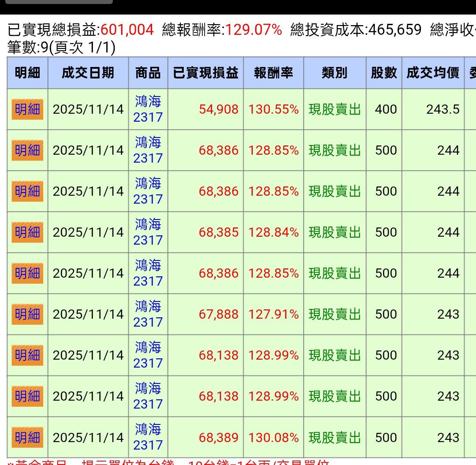Click the 已實現損益 column header
Viewport: 476px width, 465px height.
click(205, 73)
